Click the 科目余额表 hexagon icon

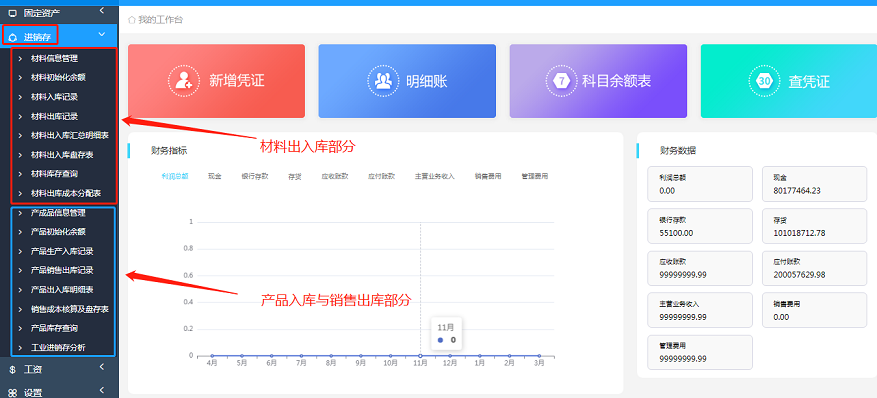pyautogui.click(x=561, y=80)
